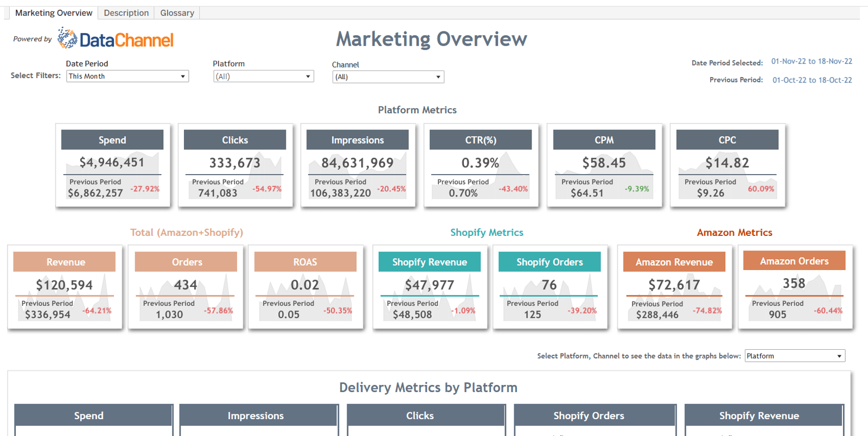The height and width of the screenshot is (436, 868).
Task: Open the Date Period dropdown
Action: click(x=127, y=76)
